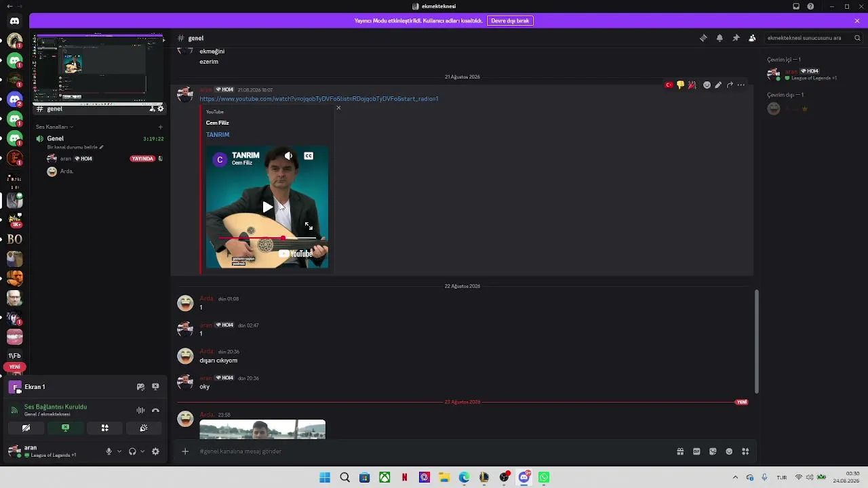
Task: Expand the embedded video to fullscreen
Action: tap(309, 226)
